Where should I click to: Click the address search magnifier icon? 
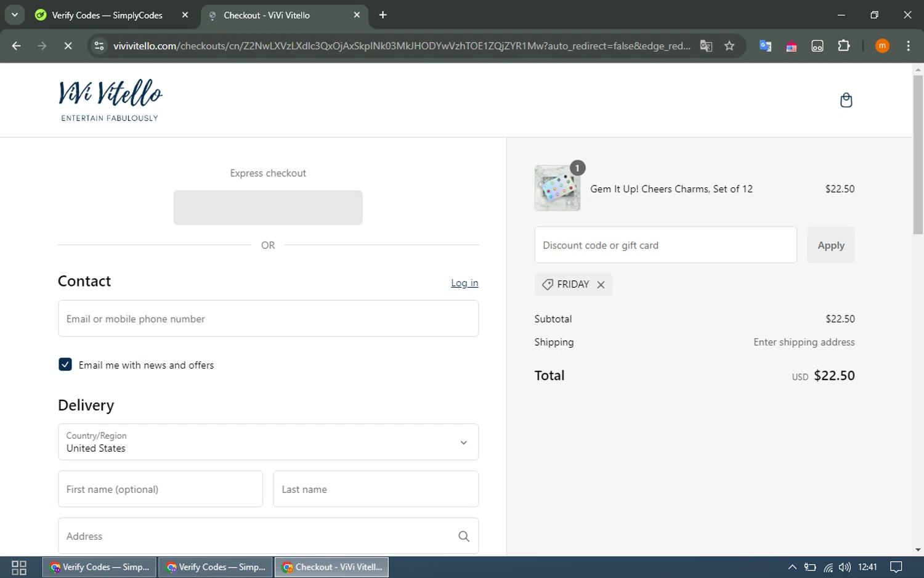pyautogui.click(x=464, y=536)
